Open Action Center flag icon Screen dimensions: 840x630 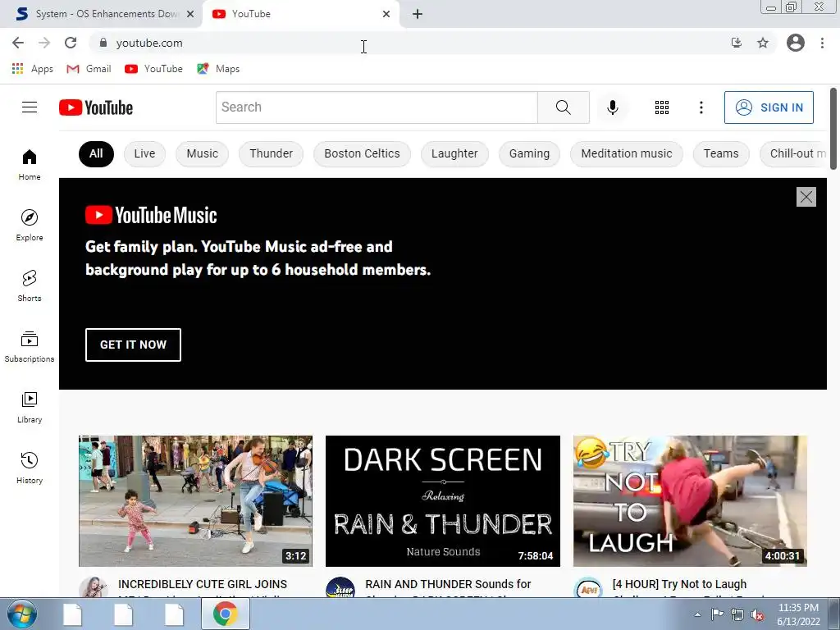point(717,614)
